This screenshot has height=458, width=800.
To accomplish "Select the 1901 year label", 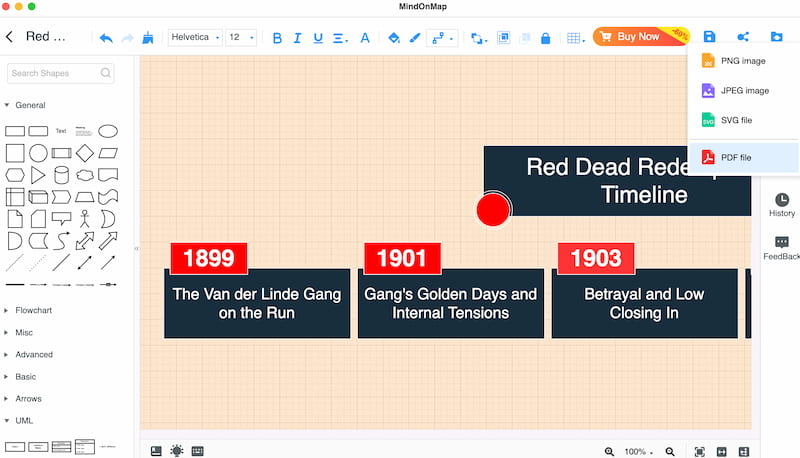I will [402, 258].
